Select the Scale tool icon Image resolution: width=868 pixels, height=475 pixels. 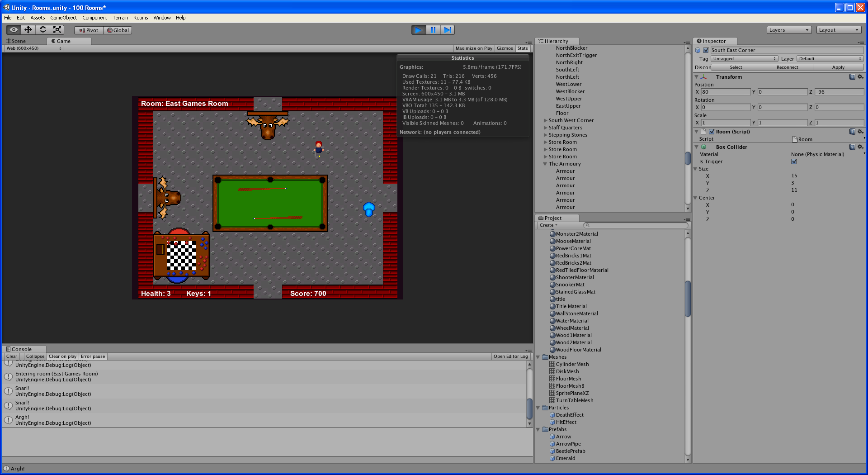point(57,30)
